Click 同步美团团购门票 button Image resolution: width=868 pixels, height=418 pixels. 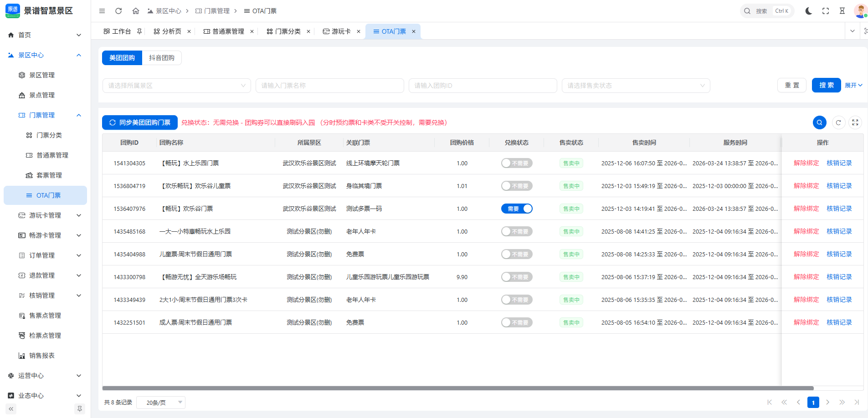click(140, 122)
